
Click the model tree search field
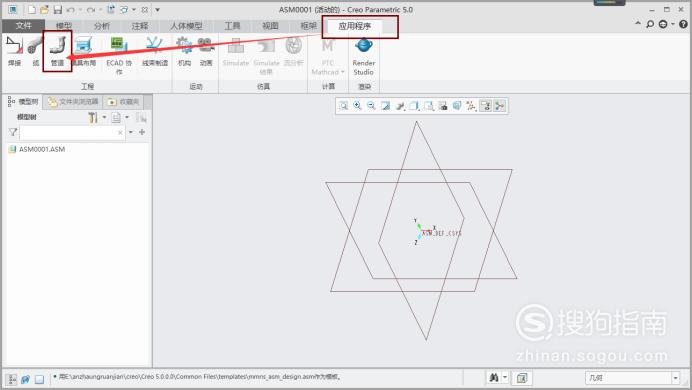(x=72, y=132)
